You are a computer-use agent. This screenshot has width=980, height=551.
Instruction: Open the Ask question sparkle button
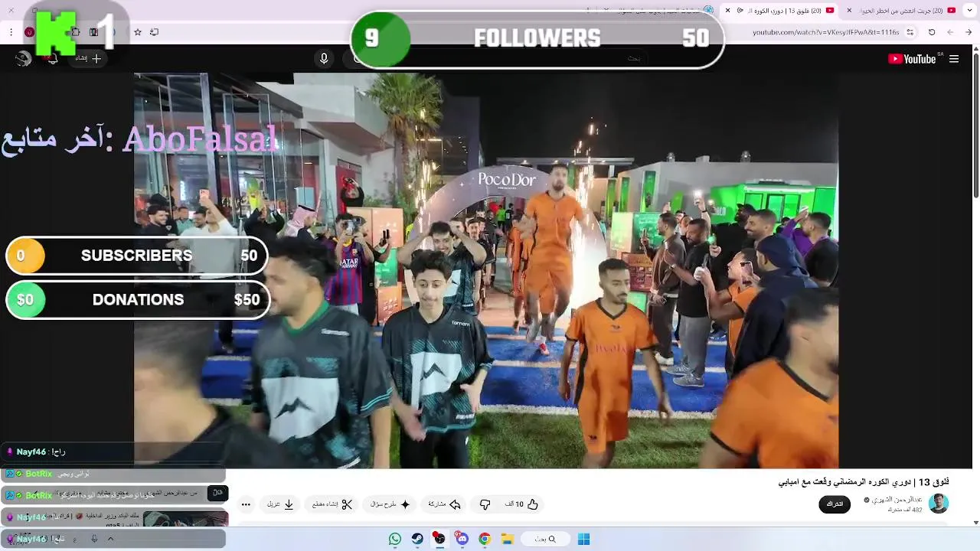(x=390, y=504)
